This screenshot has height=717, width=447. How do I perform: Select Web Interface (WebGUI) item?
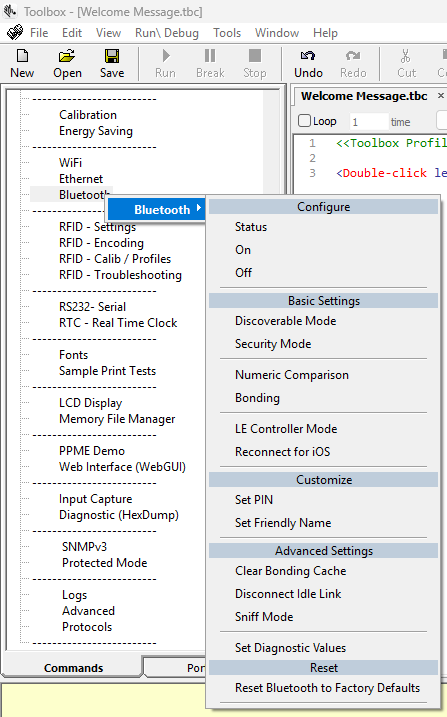pos(122,467)
